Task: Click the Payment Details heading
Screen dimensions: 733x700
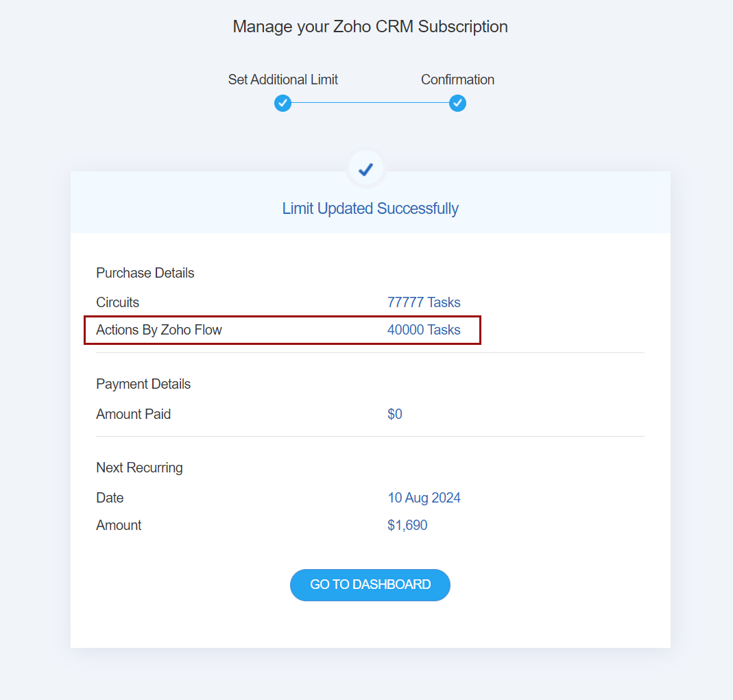Action: tap(143, 384)
